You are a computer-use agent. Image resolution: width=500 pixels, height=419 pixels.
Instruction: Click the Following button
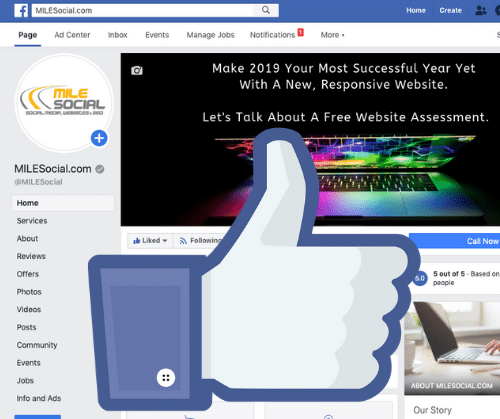200,241
